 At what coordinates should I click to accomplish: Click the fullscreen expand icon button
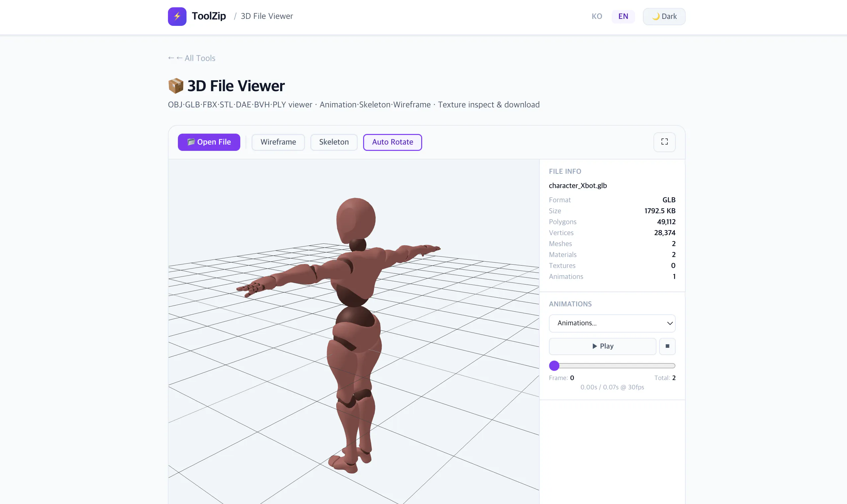[x=664, y=142]
